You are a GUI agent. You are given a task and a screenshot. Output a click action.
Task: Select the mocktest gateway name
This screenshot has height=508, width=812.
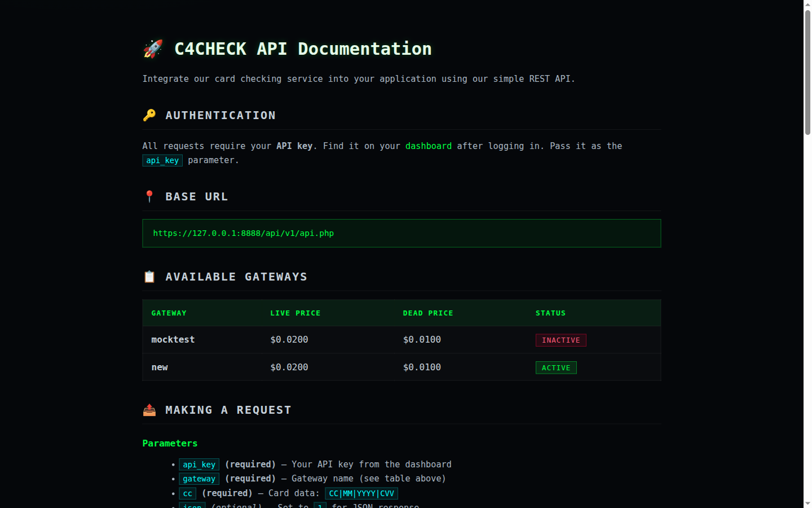click(x=173, y=339)
